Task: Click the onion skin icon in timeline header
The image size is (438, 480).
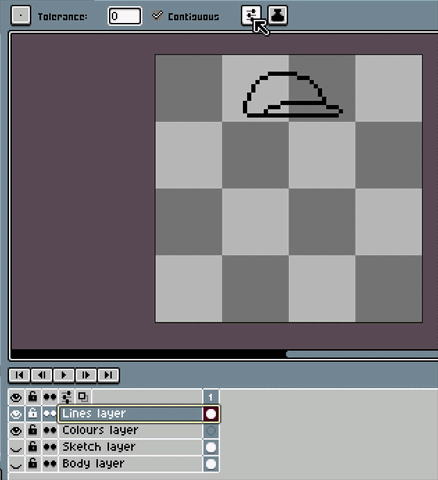Action: [x=83, y=397]
